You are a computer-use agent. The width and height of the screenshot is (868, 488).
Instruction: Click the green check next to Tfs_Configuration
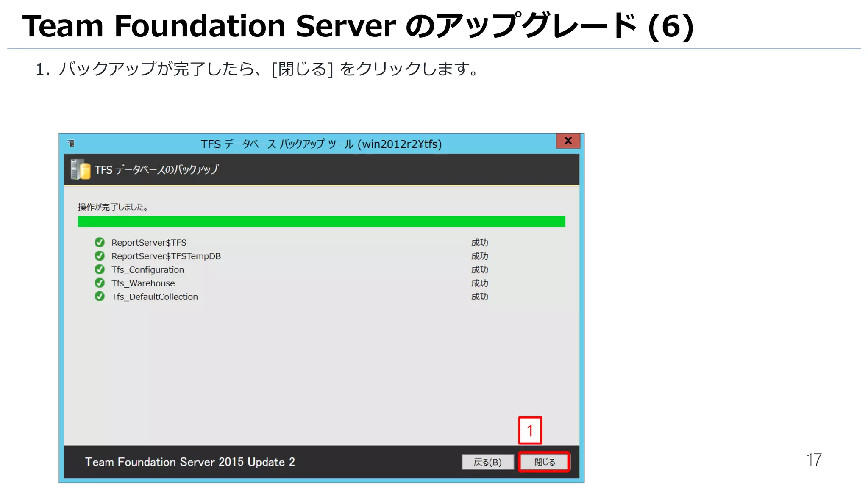coord(100,269)
